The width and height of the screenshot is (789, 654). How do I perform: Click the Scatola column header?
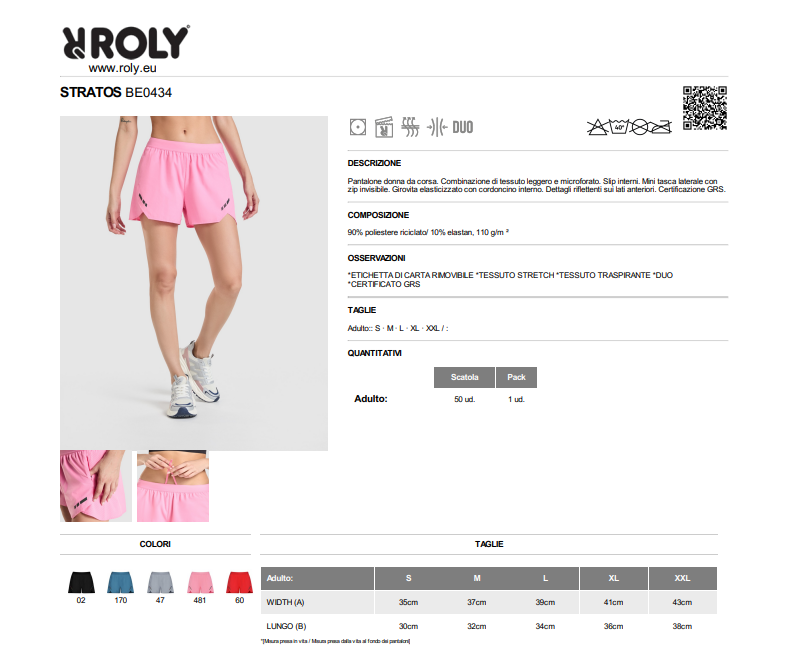pos(464,377)
